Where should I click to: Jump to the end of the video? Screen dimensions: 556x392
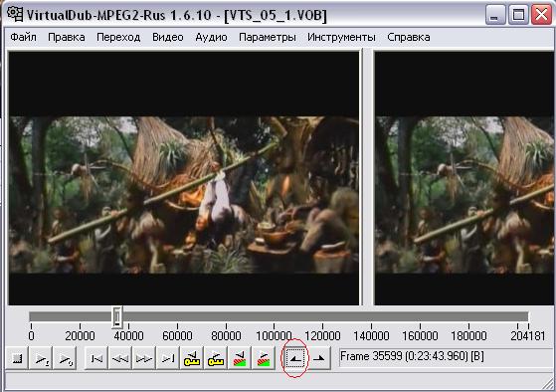pos(168,358)
